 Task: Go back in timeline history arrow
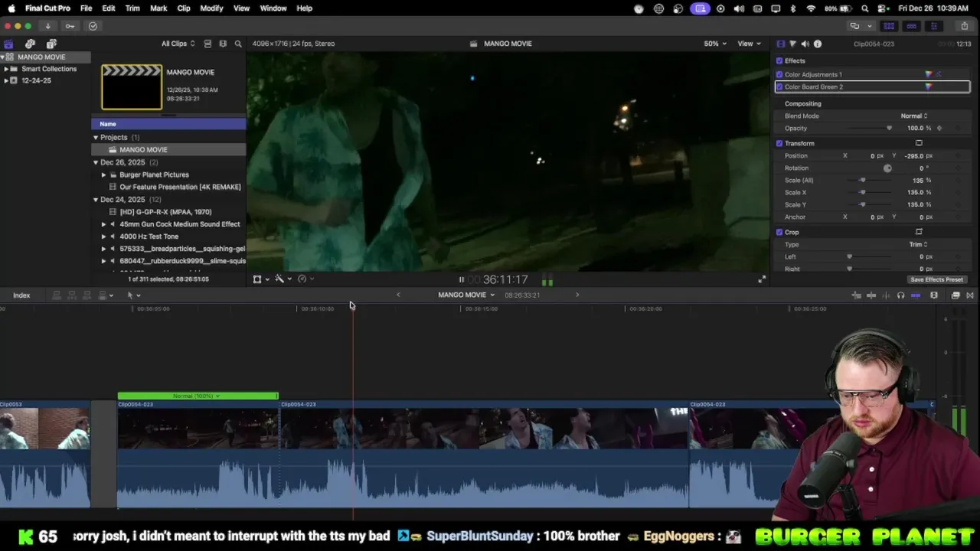(x=398, y=295)
